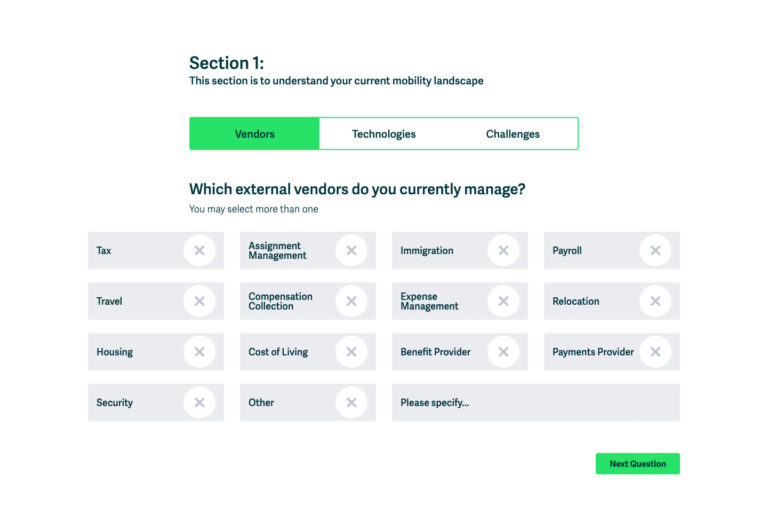
Task: Click the Compensation Collection X icon
Action: click(351, 301)
